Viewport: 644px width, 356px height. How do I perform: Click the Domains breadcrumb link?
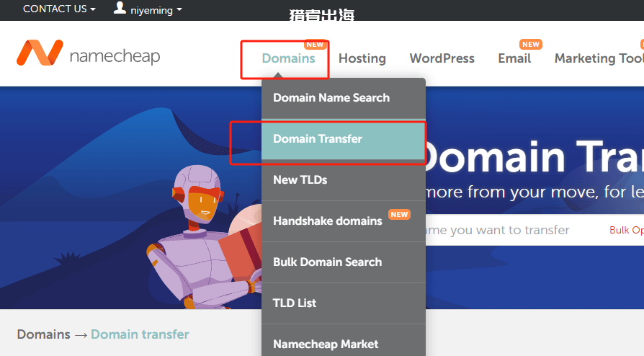(x=43, y=334)
